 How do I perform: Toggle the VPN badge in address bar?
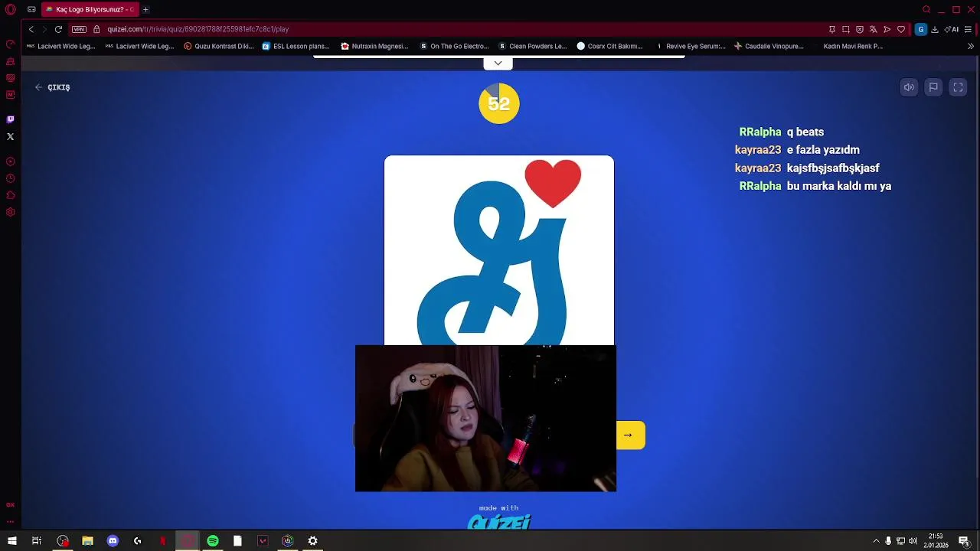79,29
